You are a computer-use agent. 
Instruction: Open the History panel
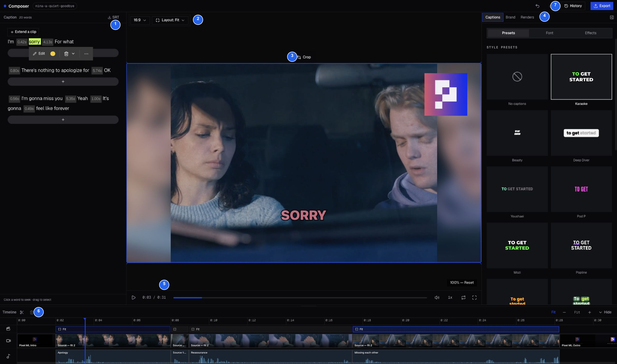click(x=573, y=6)
